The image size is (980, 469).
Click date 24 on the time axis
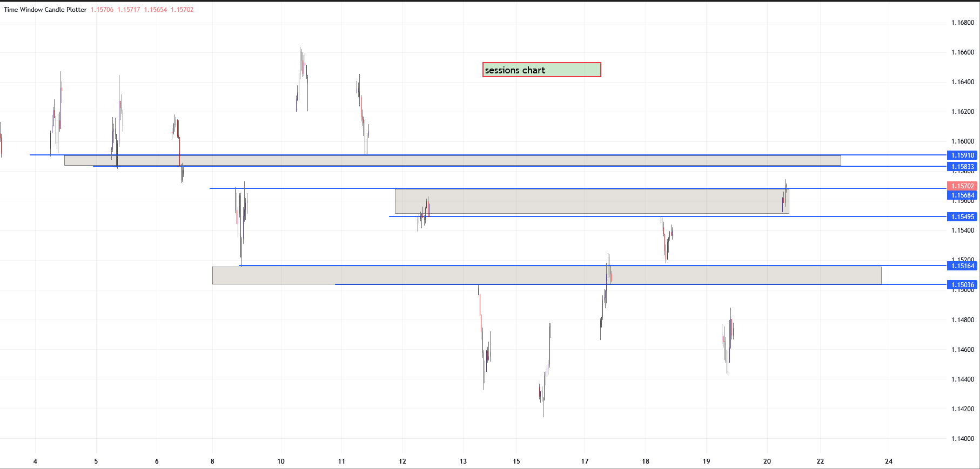coord(889,461)
